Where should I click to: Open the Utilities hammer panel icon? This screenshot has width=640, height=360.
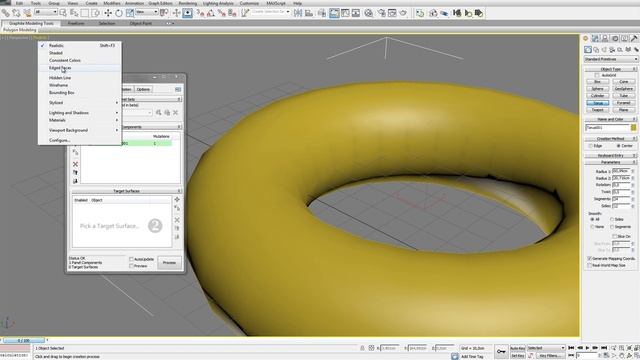(x=634, y=38)
